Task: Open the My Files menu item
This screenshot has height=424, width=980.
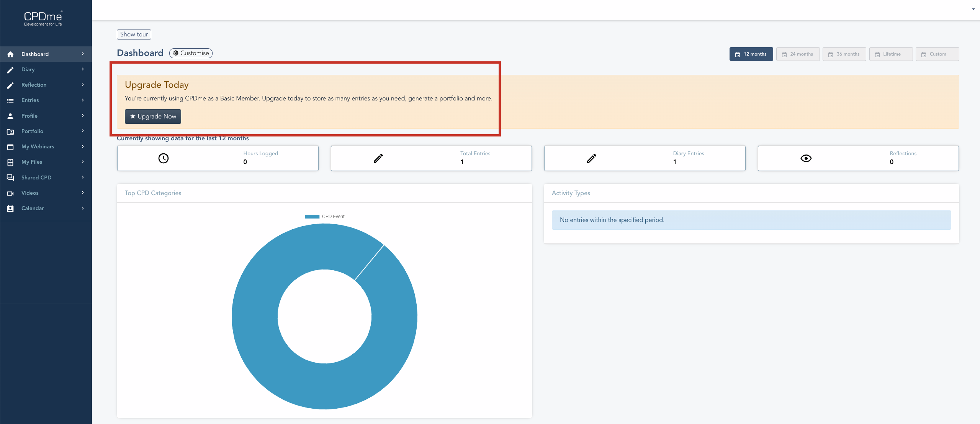Action: 32,162
